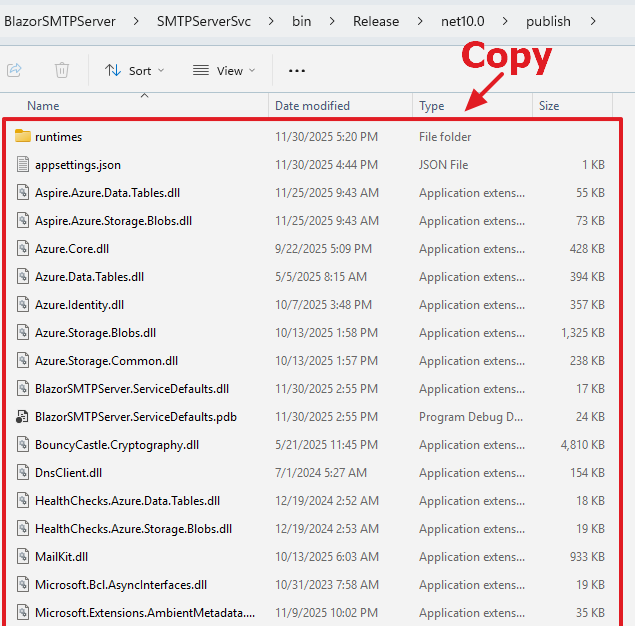Click the runtimes folder icon
The width and height of the screenshot is (635, 626).
click(23, 137)
